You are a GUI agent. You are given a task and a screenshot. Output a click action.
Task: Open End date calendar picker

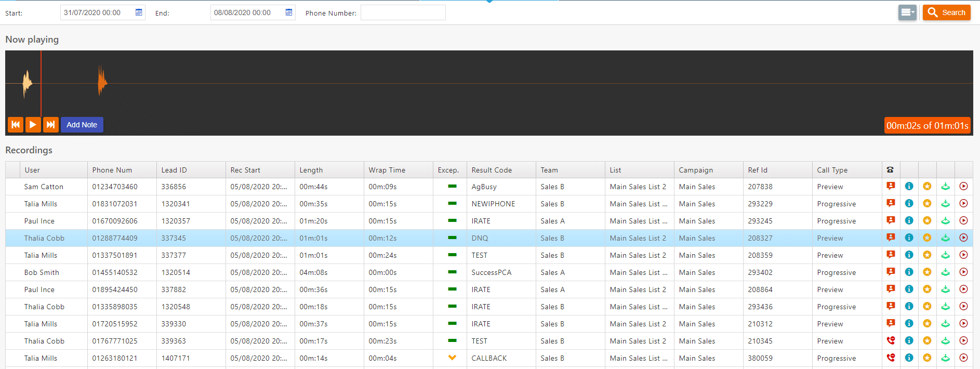tap(289, 12)
